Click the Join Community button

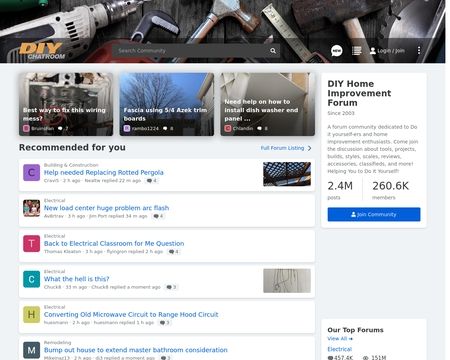(x=374, y=214)
